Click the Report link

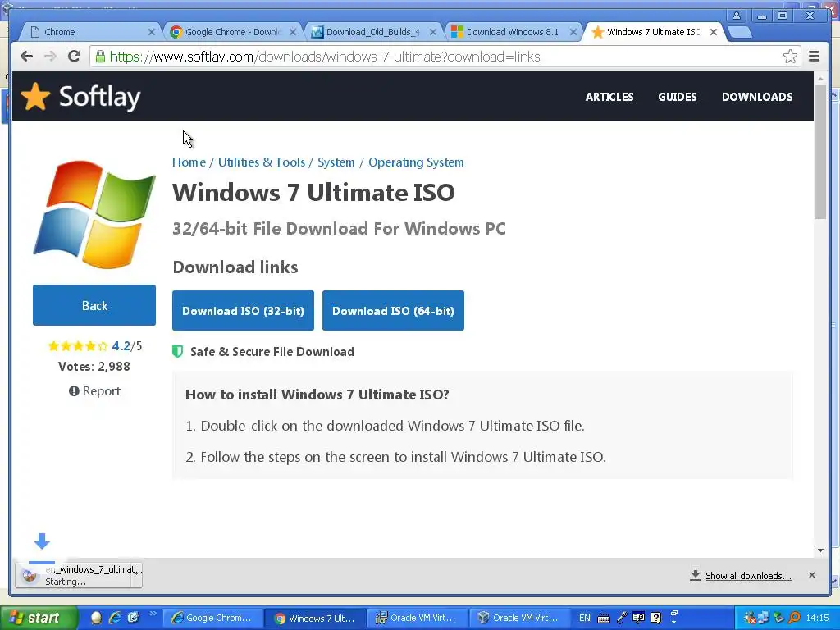101,391
